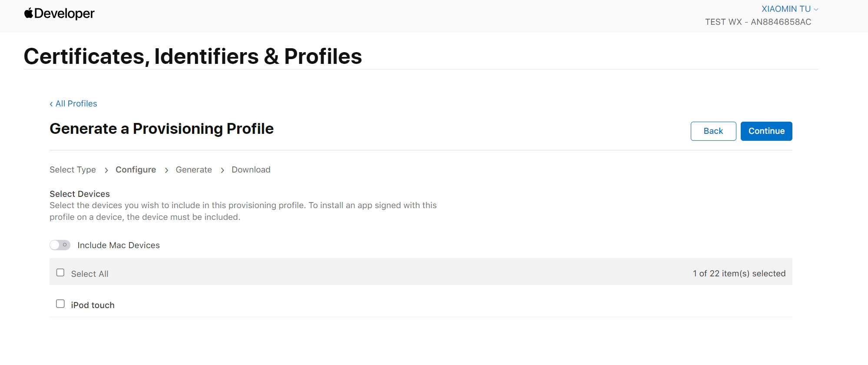Check the Select All checkbox
The width and height of the screenshot is (868, 365).
pos(60,272)
